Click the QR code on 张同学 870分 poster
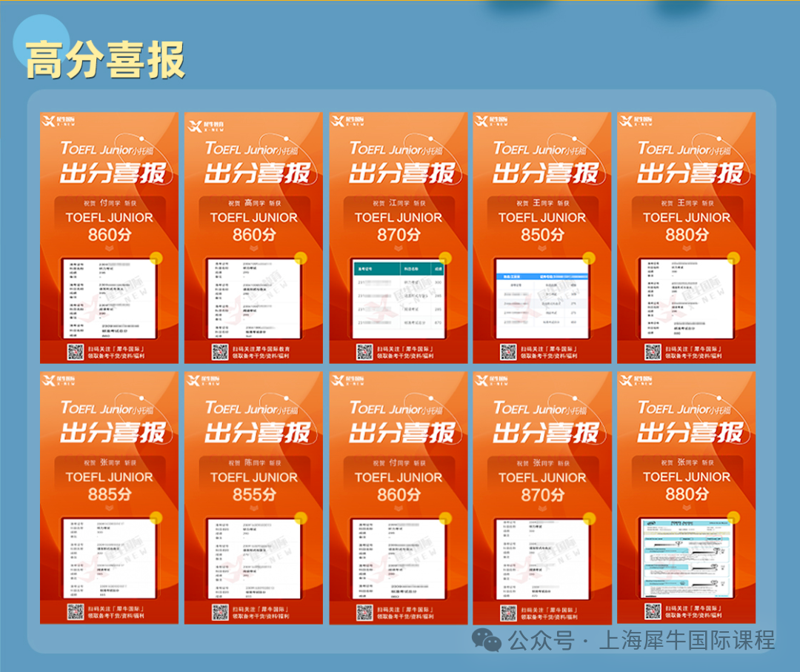Viewport: 800px width, 672px height. pos(508,613)
